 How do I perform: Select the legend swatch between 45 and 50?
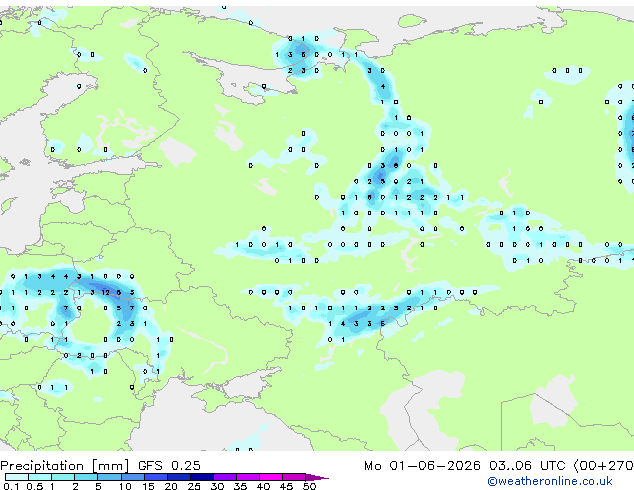[294, 477]
